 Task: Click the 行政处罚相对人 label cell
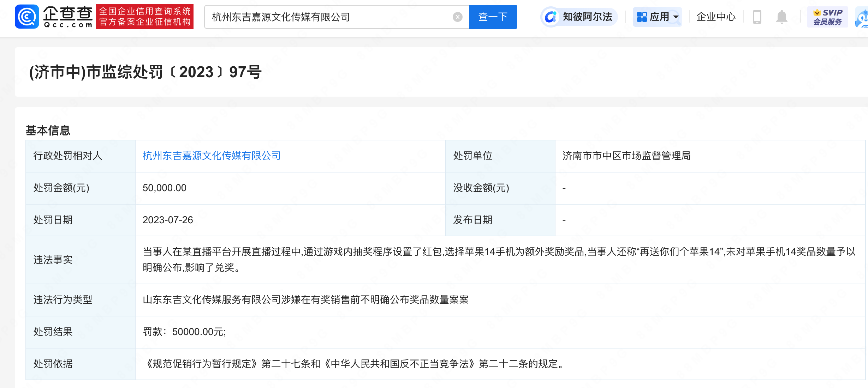point(81,156)
